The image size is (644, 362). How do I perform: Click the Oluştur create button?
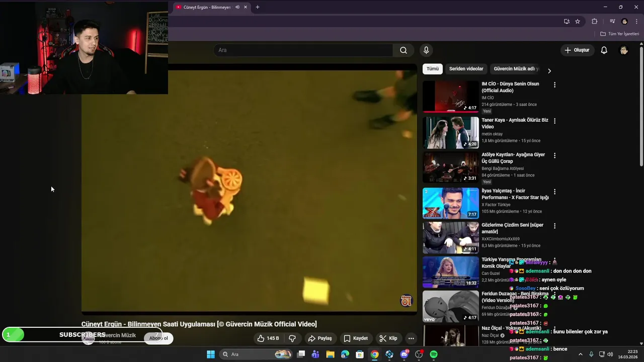click(577, 50)
